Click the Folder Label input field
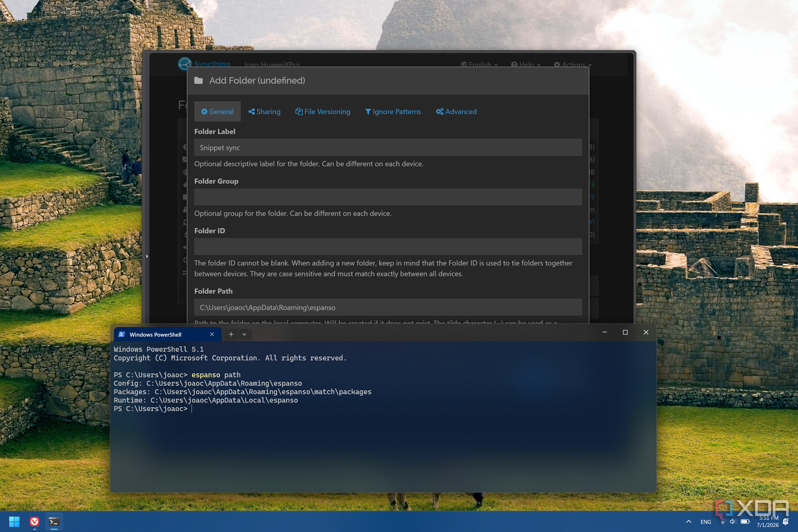798x532 pixels. click(x=388, y=147)
